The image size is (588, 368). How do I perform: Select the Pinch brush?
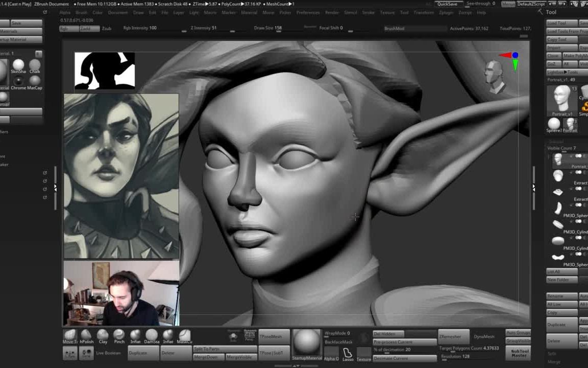point(119,336)
